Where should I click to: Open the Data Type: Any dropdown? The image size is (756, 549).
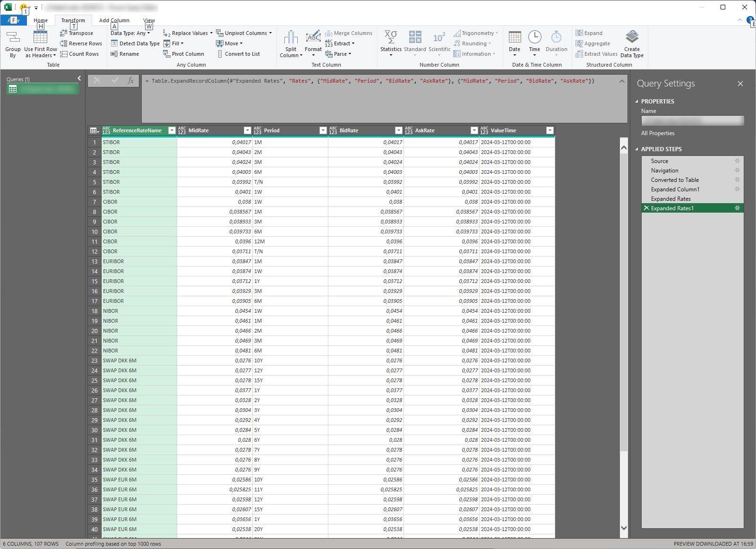tap(130, 33)
